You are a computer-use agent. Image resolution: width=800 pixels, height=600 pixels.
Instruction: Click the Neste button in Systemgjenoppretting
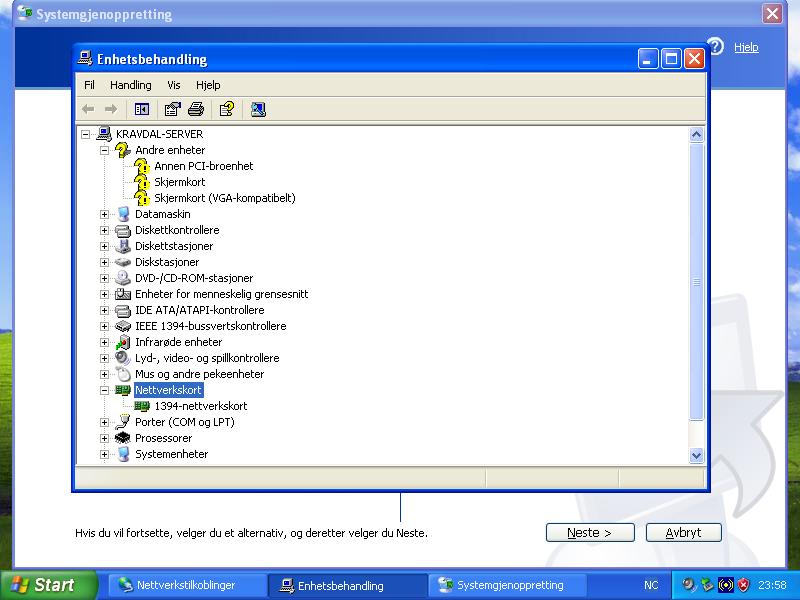[x=590, y=533]
